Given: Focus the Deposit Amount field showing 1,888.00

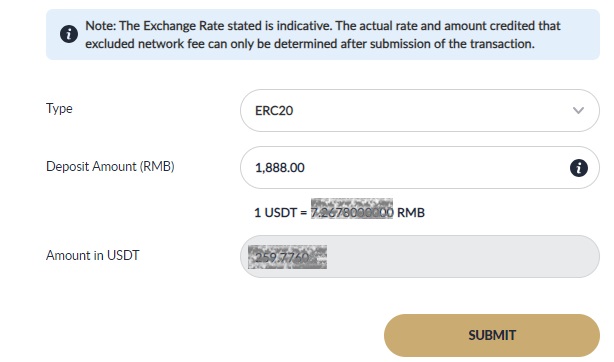Looking at the screenshot, I should [419, 168].
